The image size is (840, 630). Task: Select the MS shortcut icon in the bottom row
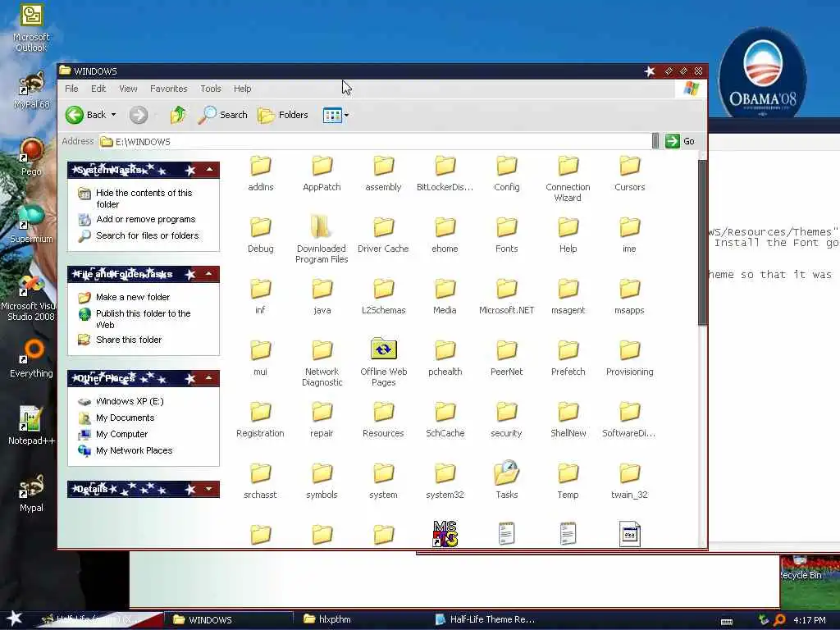(x=445, y=533)
